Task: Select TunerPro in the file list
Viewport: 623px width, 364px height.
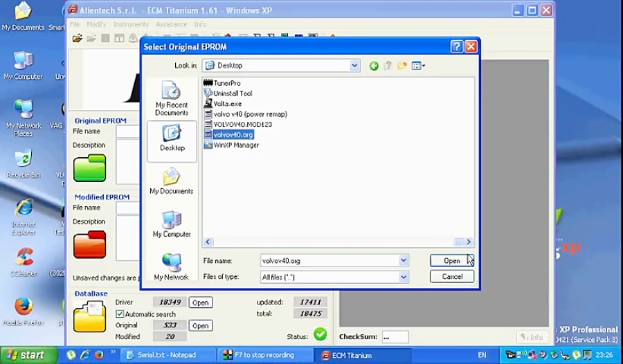Action: 222,83
